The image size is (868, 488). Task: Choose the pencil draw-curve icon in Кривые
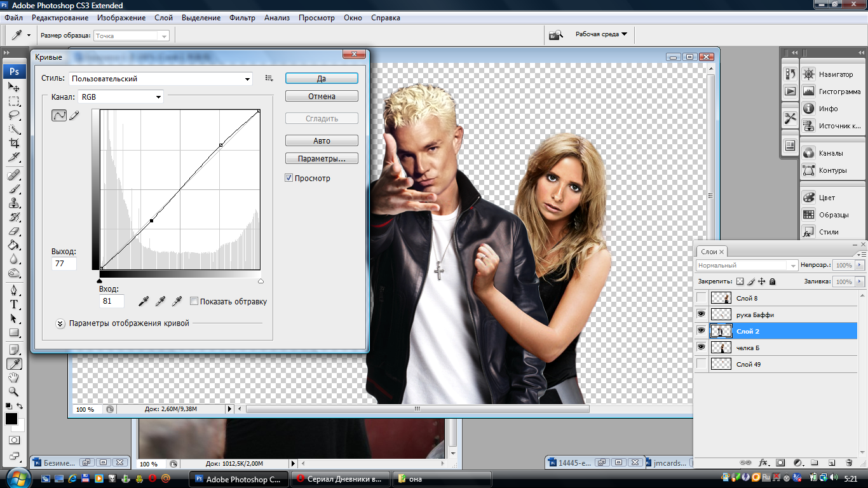point(74,116)
